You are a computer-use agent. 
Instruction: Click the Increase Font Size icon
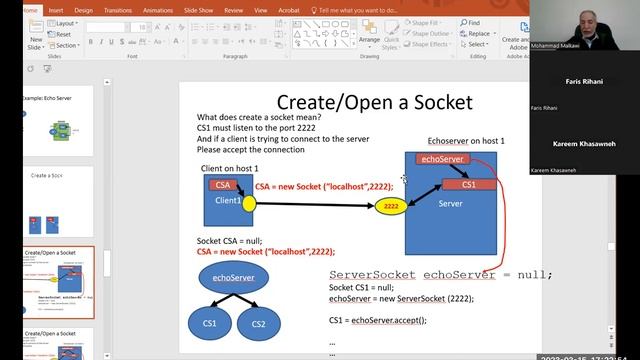tap(158, 27)
